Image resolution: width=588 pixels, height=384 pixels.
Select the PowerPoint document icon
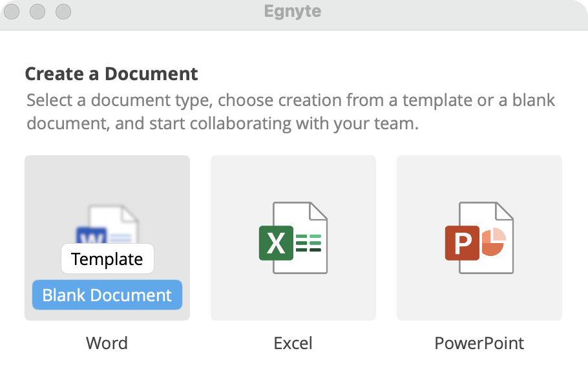click(479, 238)
